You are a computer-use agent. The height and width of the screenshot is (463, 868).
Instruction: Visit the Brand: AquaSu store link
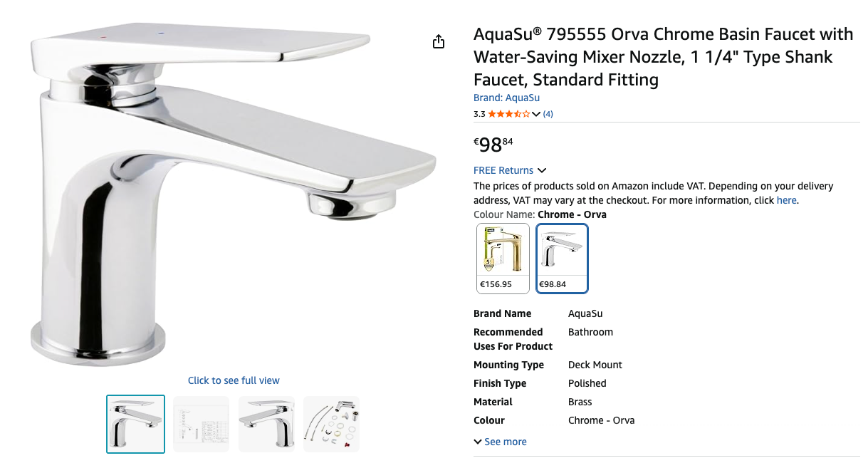[506, 98]
